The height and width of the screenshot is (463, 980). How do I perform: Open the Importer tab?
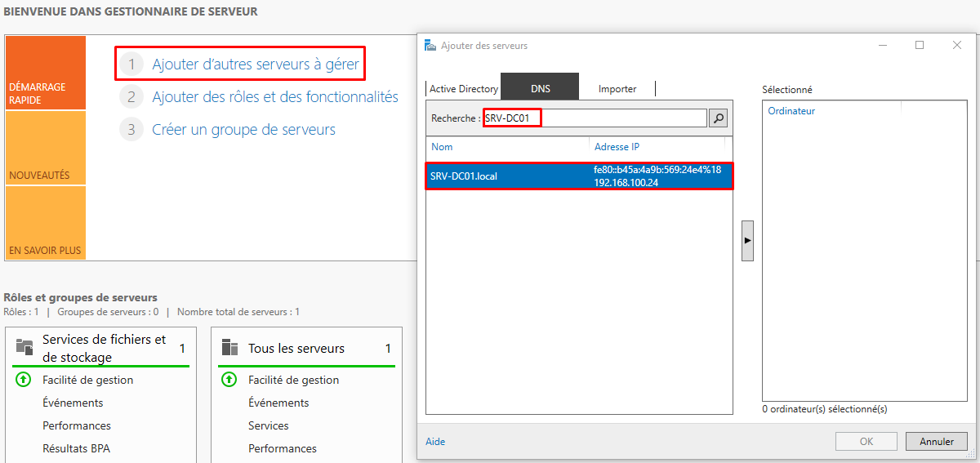(617, 88)
